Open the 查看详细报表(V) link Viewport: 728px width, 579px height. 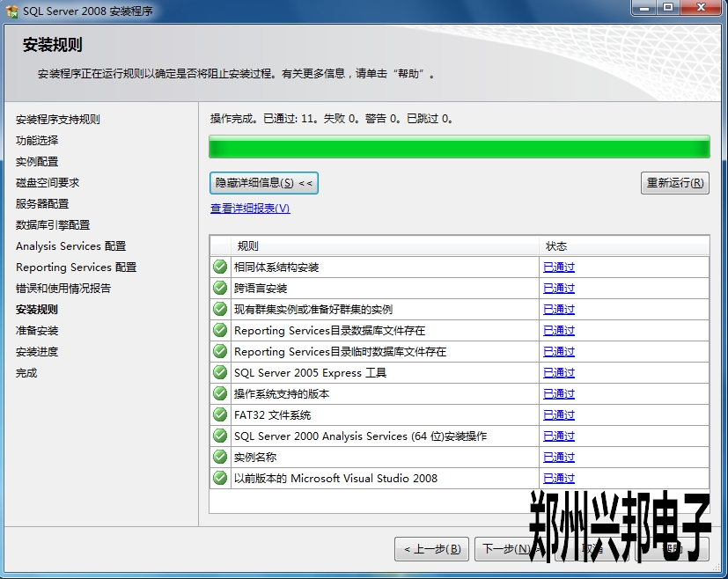(250, 209)
